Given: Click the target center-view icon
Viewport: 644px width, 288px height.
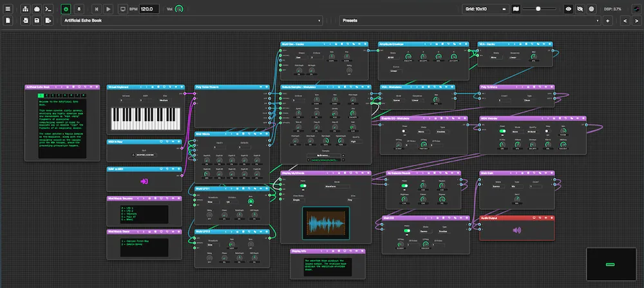Looking at the screenshot, I should [x=591, y=8].
